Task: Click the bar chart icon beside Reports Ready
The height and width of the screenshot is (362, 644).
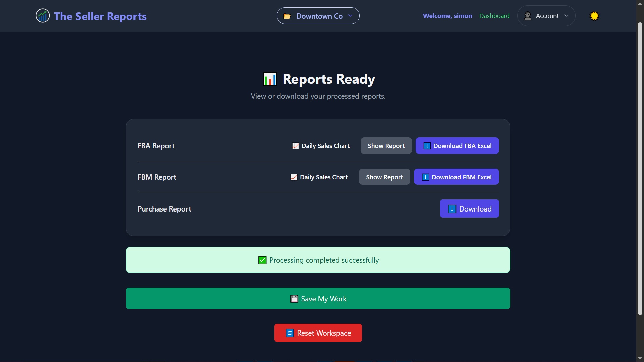Action: [x=270, y=79]
